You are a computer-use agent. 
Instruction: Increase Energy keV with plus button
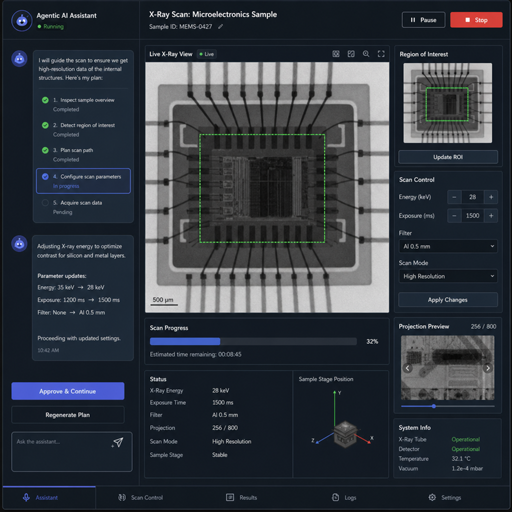[491, 197]
